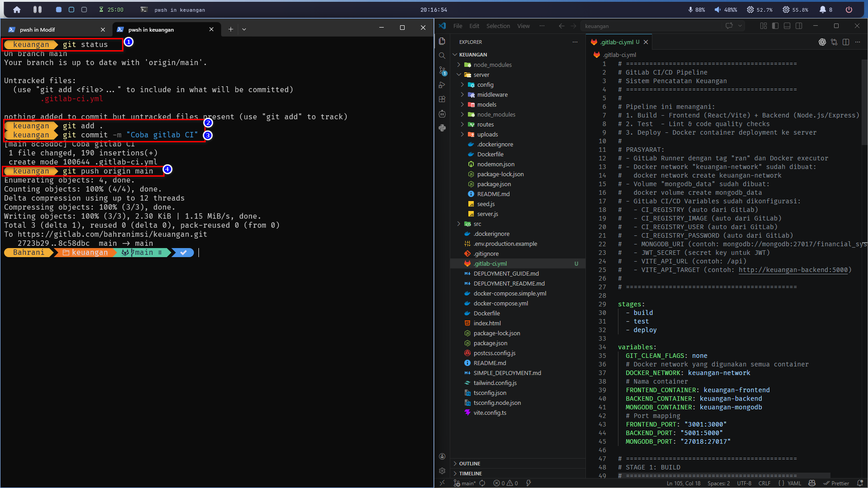The width and height of the screenshot is (868, 488).
Task: Select the second workspace indicator
Action: (x=71, y=9)
